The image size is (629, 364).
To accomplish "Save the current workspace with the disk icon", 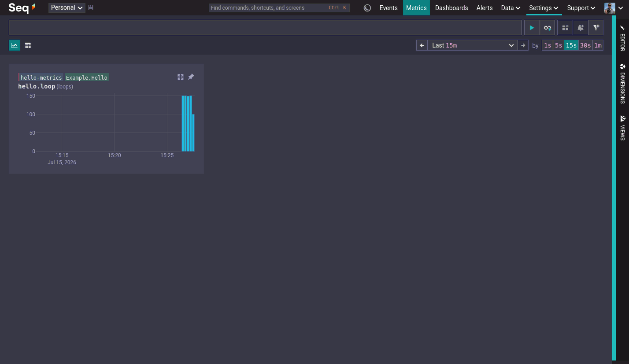I will (x=91, y=7).
